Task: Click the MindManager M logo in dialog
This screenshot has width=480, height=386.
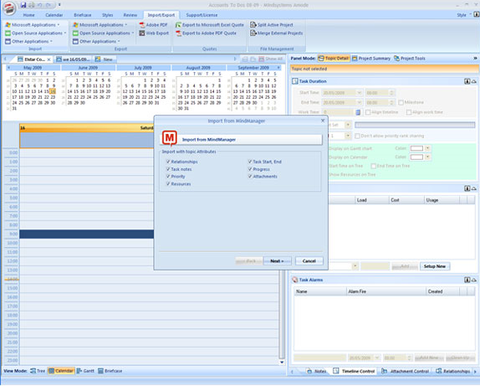Action: [x=169, y=138]
